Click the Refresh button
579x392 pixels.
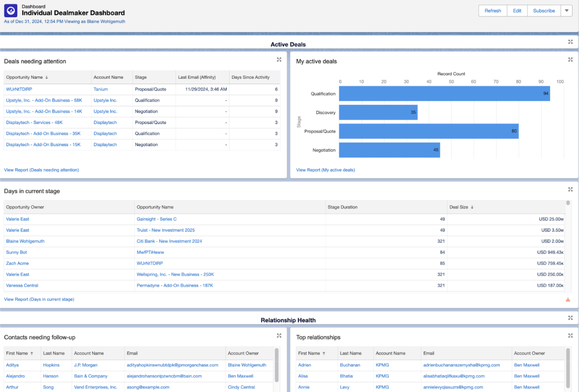click(x=493, y=10)
